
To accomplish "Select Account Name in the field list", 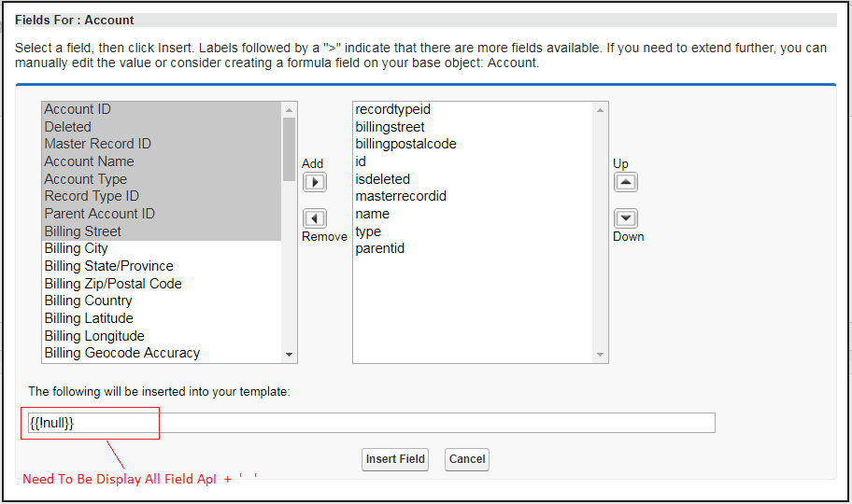I will [x=89, y=161].
